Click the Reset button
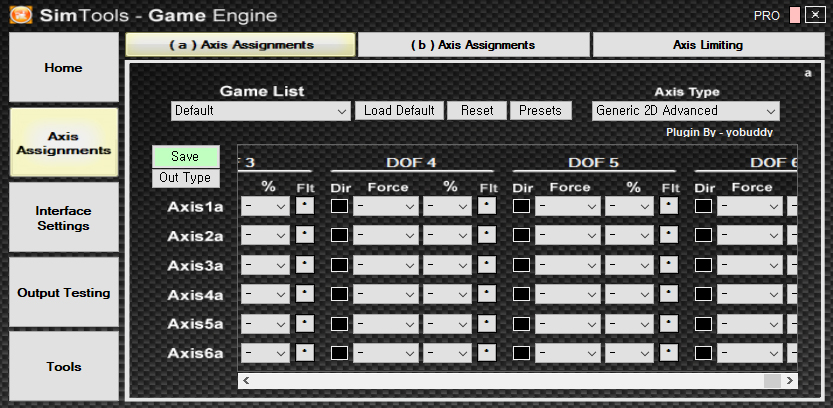Viewport: 833px width, 408px height. 477,110
